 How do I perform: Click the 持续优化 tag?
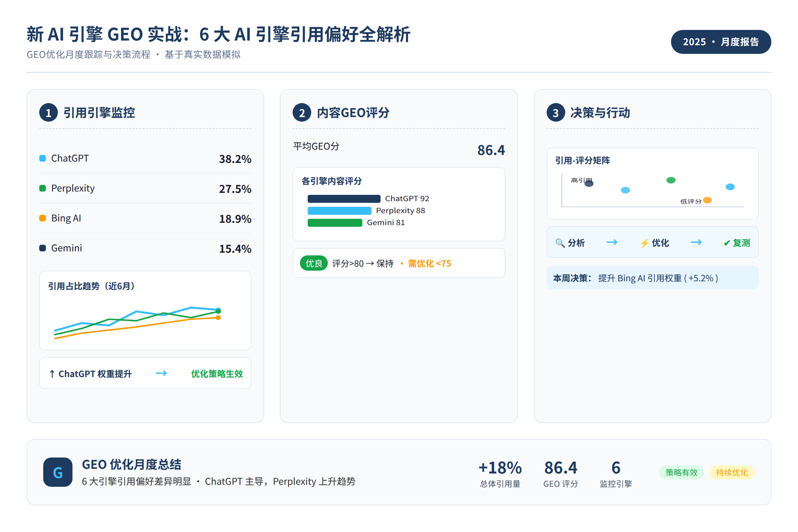tap(732, 472)
